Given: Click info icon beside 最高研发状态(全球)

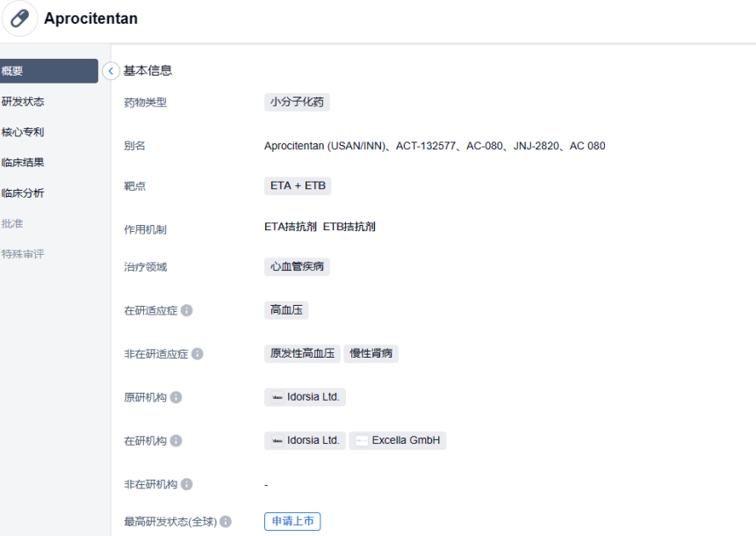Looking at the screenshot, I should point(226,522).
